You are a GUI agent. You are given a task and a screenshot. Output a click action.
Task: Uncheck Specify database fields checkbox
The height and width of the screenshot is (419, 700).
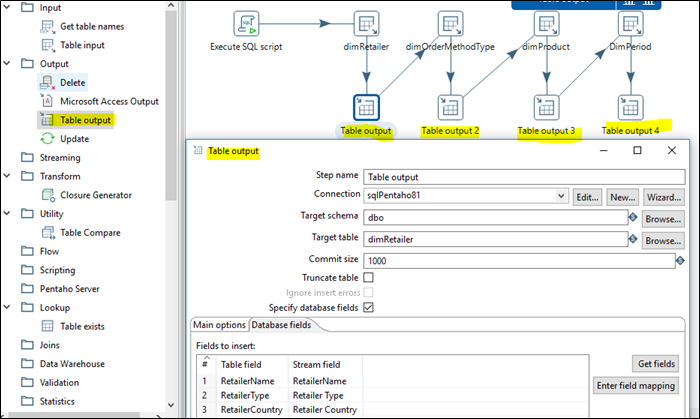[x=368, y=307]
